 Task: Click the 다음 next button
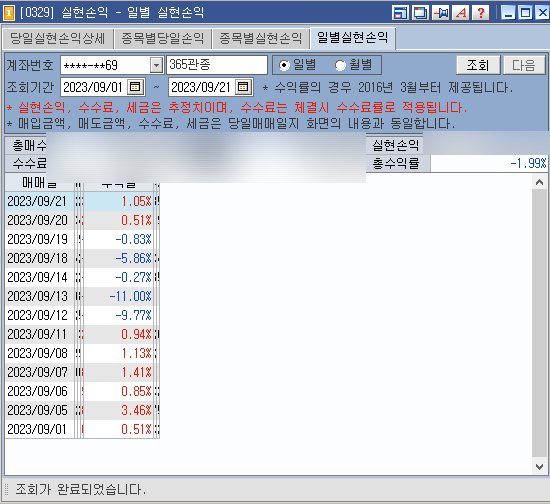pos(524,65)
